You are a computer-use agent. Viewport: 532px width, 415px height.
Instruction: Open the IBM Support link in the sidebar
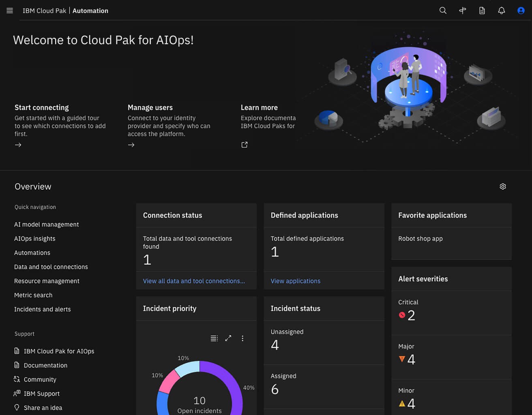42,394
